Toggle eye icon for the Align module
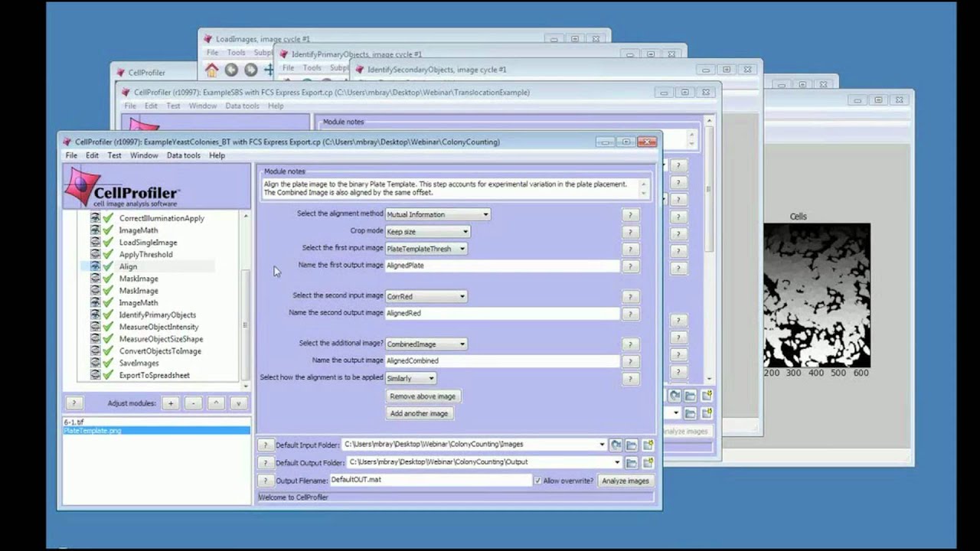 point(96,266)
